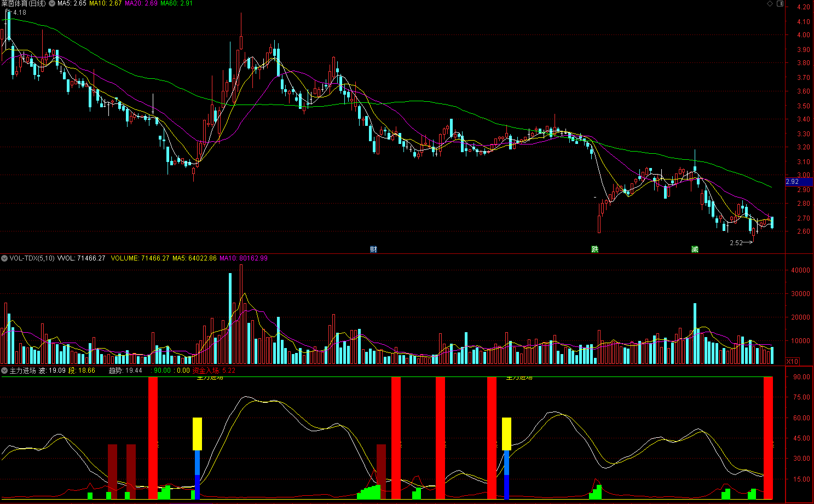Screen dimensions: 814x504
Task: Click the diamond icon in the chart header
Action: 770,3
